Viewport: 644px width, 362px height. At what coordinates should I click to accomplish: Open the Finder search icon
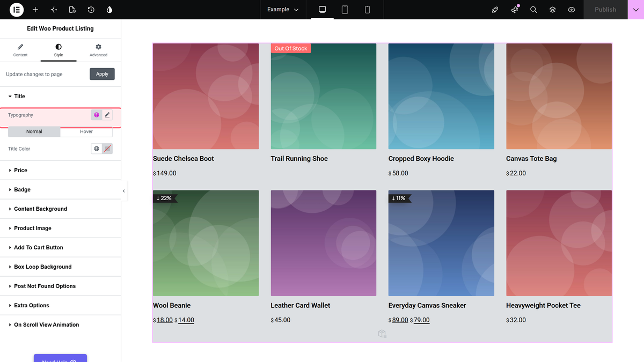(533, 10)
